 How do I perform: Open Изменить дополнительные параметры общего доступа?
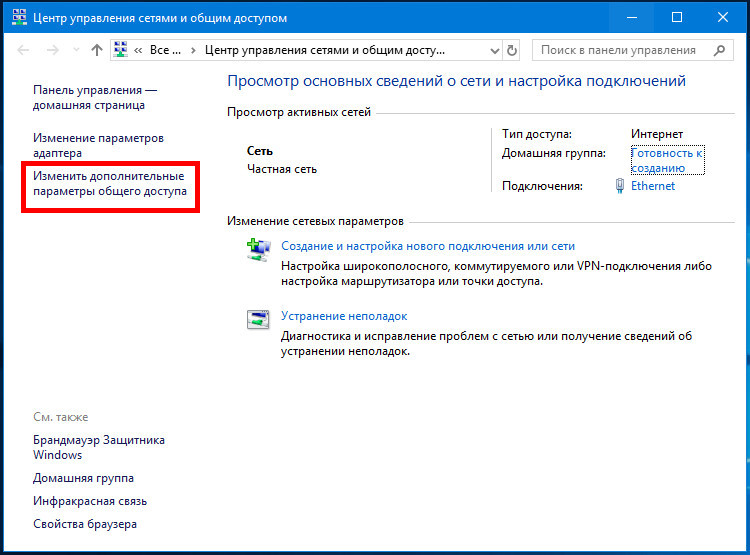tap(110, 183)
